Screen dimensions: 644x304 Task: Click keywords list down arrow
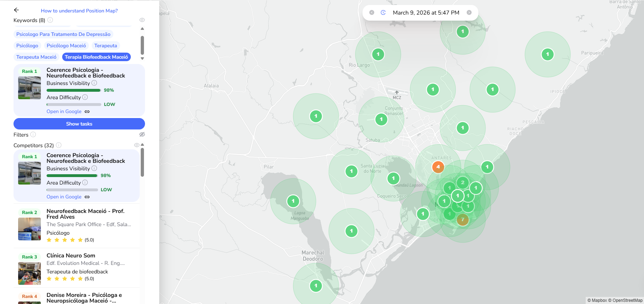click(142, 58)
